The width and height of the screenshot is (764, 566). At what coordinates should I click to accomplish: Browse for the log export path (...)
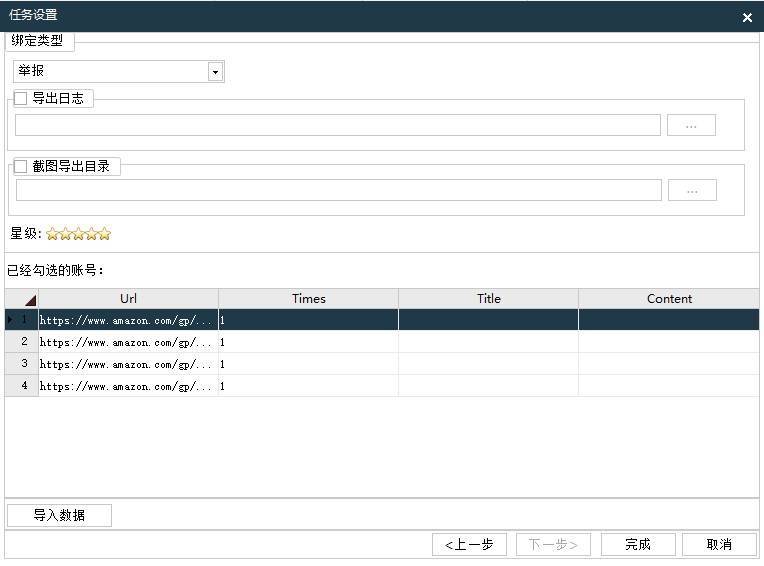coord(691,125)
